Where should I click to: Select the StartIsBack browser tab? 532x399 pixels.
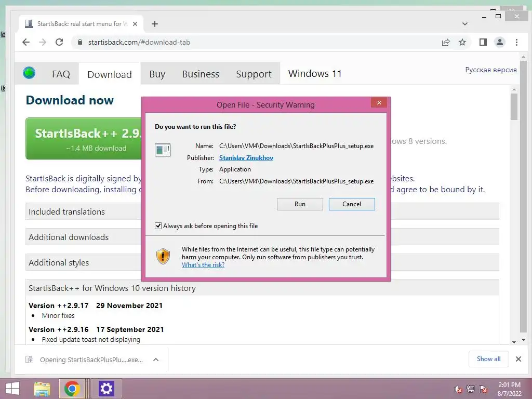point(81,24)
